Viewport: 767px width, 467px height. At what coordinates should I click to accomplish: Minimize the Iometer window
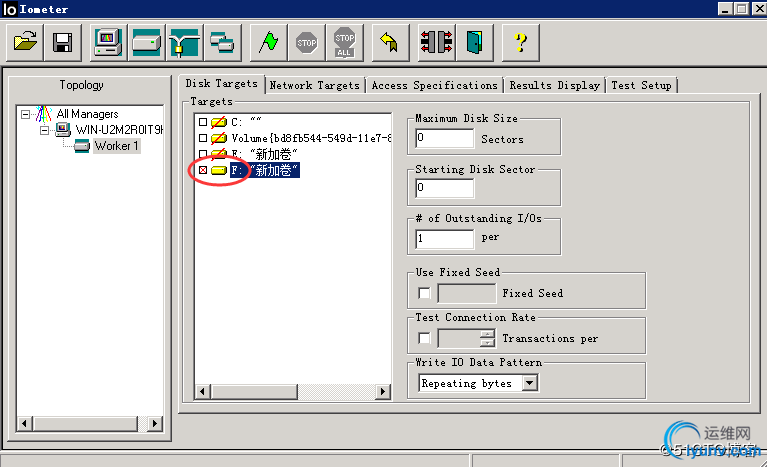[725, 9]
